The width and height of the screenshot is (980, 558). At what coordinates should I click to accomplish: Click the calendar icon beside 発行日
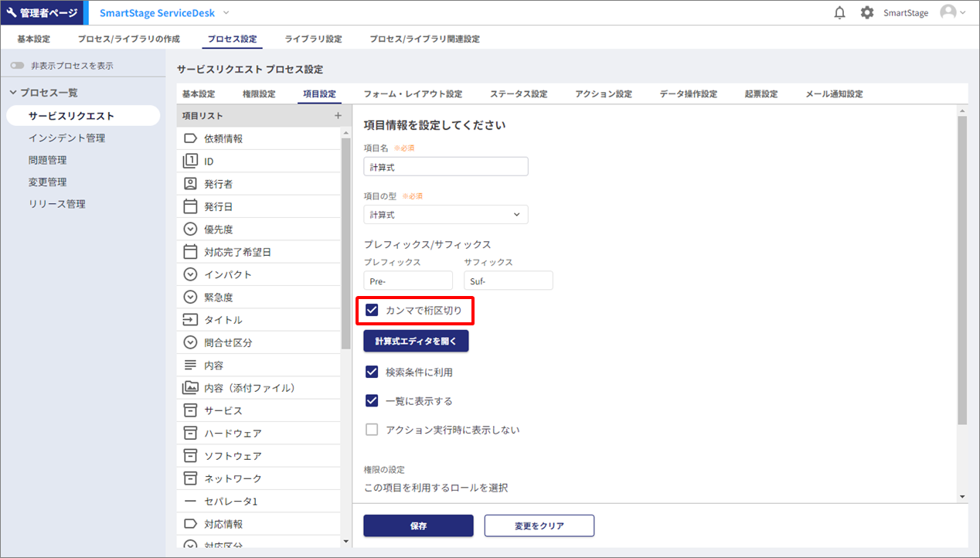[190, 207]
